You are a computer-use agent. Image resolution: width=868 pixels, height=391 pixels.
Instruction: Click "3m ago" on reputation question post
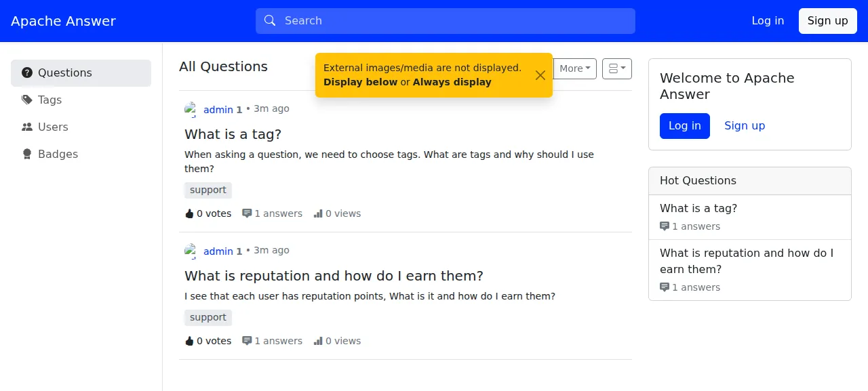[x=271, y=251]
